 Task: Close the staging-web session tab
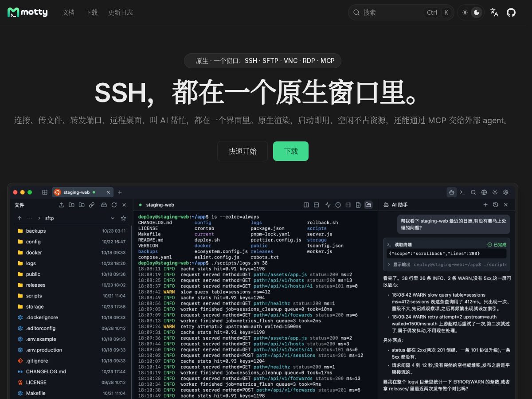pos(108,192)
